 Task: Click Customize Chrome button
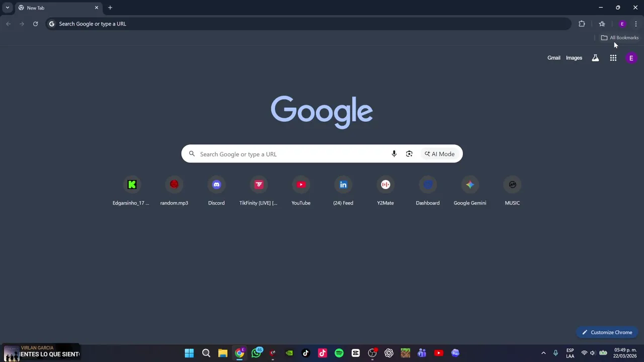coord(607,332)
